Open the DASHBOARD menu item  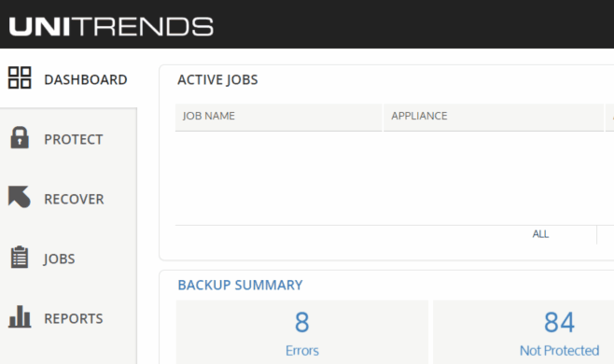tap(86, 79)
